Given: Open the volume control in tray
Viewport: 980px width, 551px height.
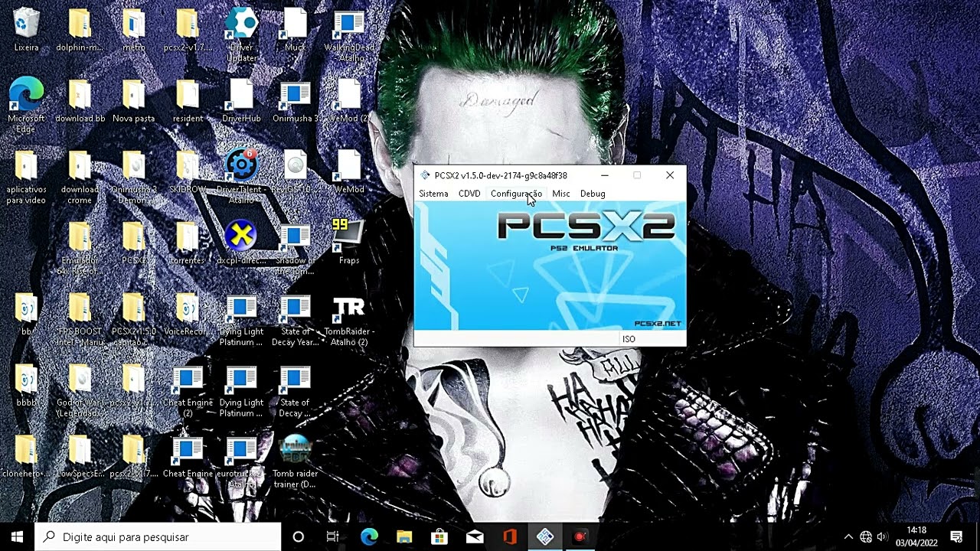Looking at the screenshot, I should point(883,536).
